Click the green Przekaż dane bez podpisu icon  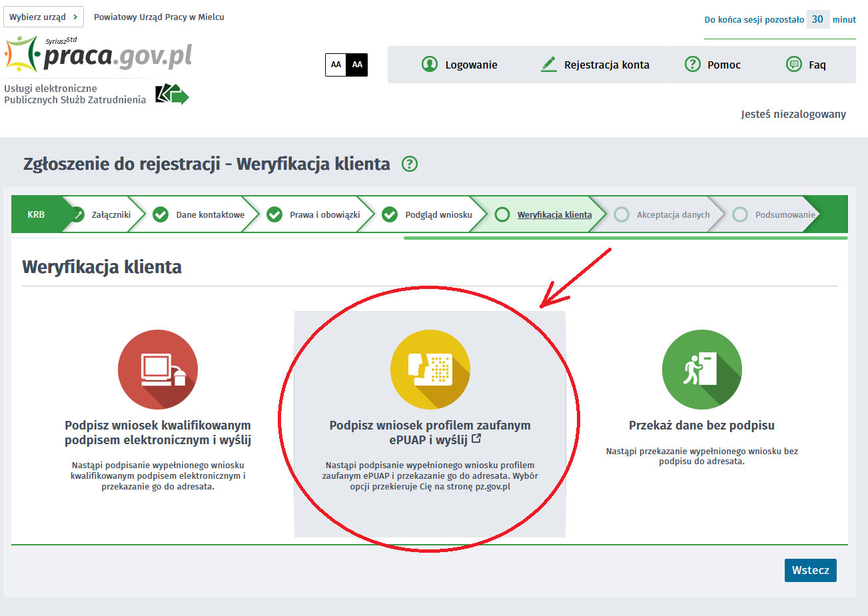tap(702, 370)
